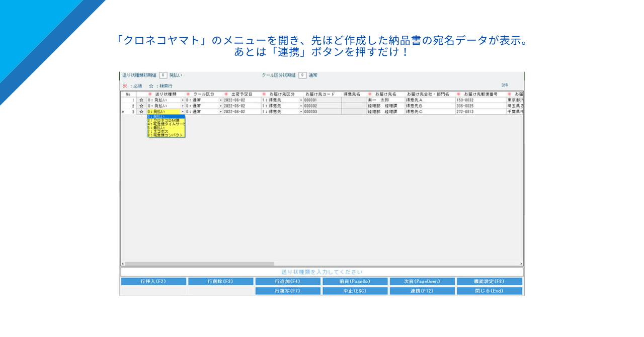Click the company cell '得意先Ａ'
644x337 pixels.
point(430,100)
